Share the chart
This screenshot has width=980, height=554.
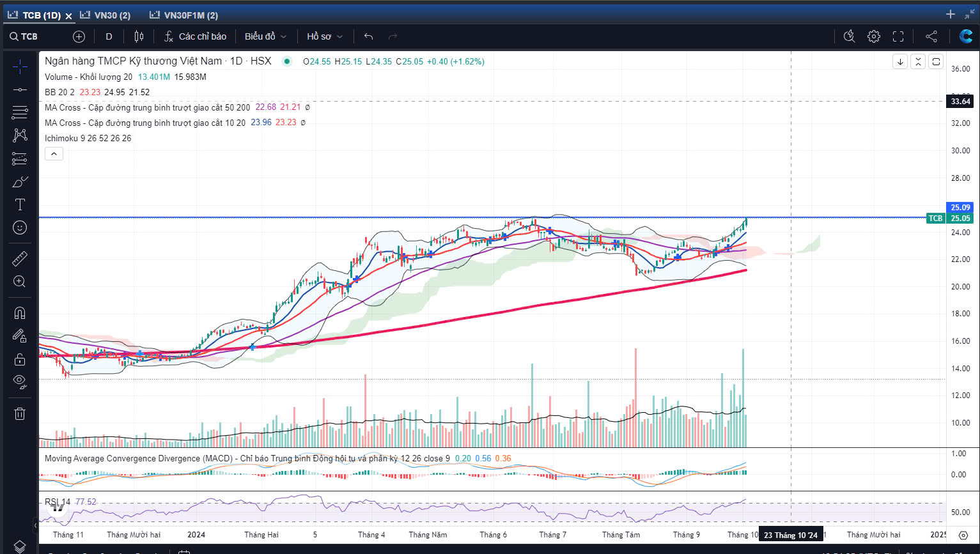coord(931,36)
